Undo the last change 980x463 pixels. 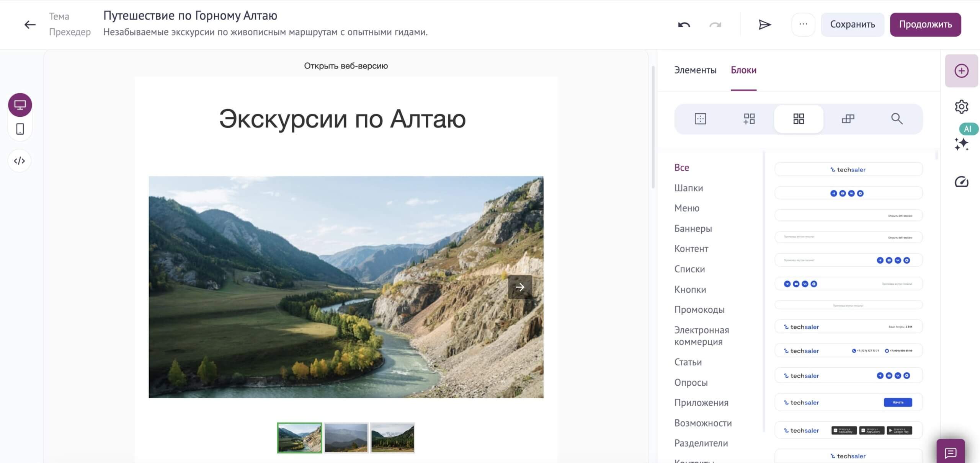[x=684, y=25]
